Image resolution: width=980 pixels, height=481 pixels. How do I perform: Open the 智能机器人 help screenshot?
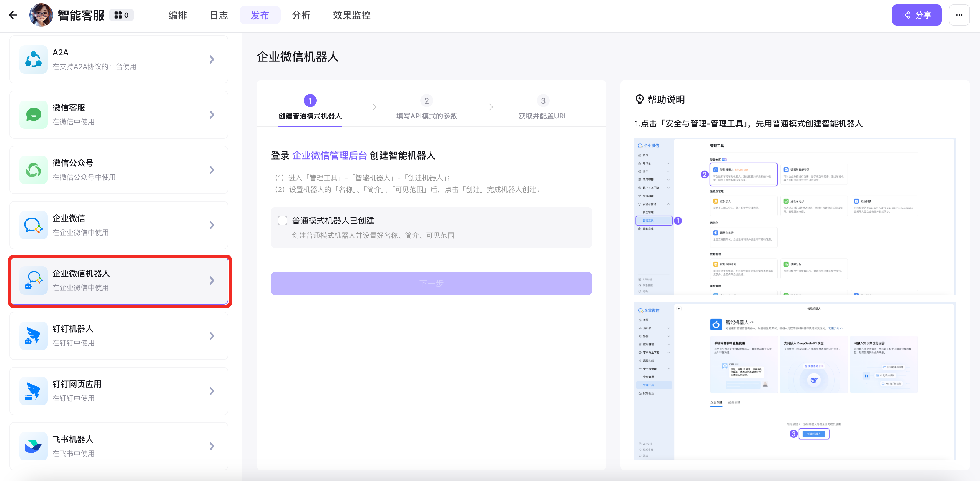coord(795,381)
